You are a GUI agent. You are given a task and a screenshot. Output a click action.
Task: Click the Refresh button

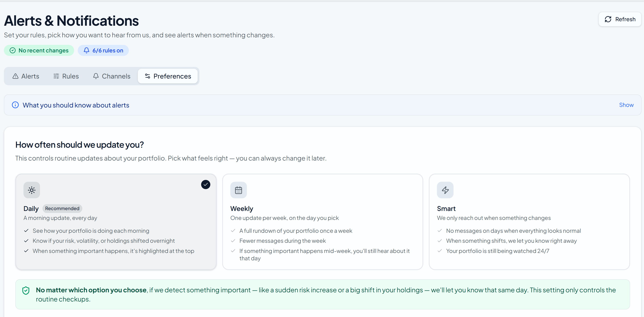coord(620,19)
